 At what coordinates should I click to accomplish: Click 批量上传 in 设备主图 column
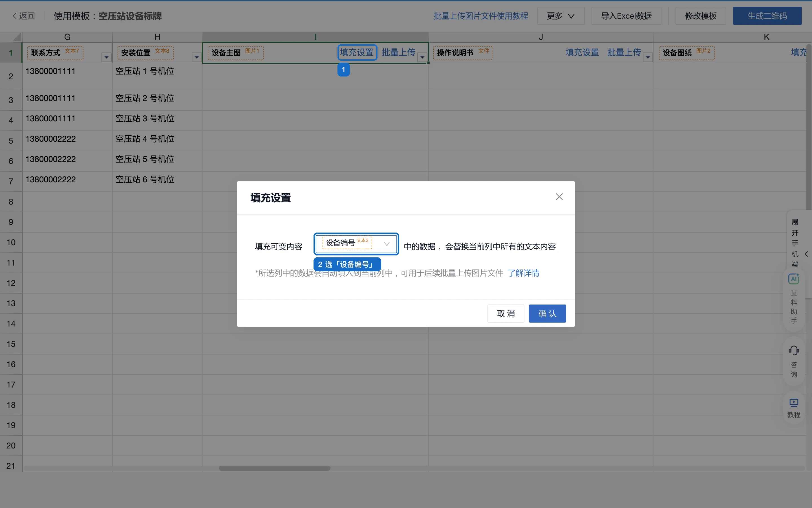398,52
